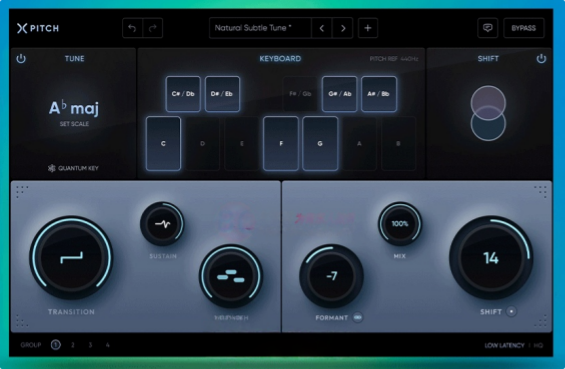Image resolution: width=565 pixels, height=369 pixels.
Task: Toggle the D#/Eb key
Action: click(x=222, y=94)
